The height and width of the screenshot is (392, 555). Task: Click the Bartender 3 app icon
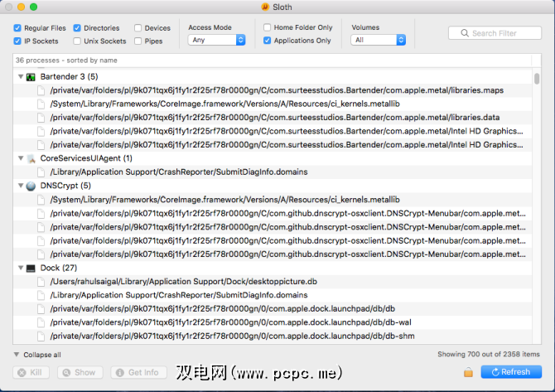(31, 77)
